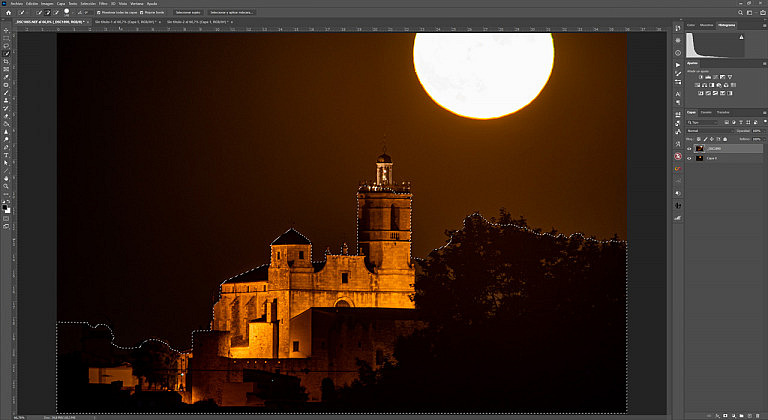Click 'Seleccionar y aplicar máscara' button

[x=232, y=12]
